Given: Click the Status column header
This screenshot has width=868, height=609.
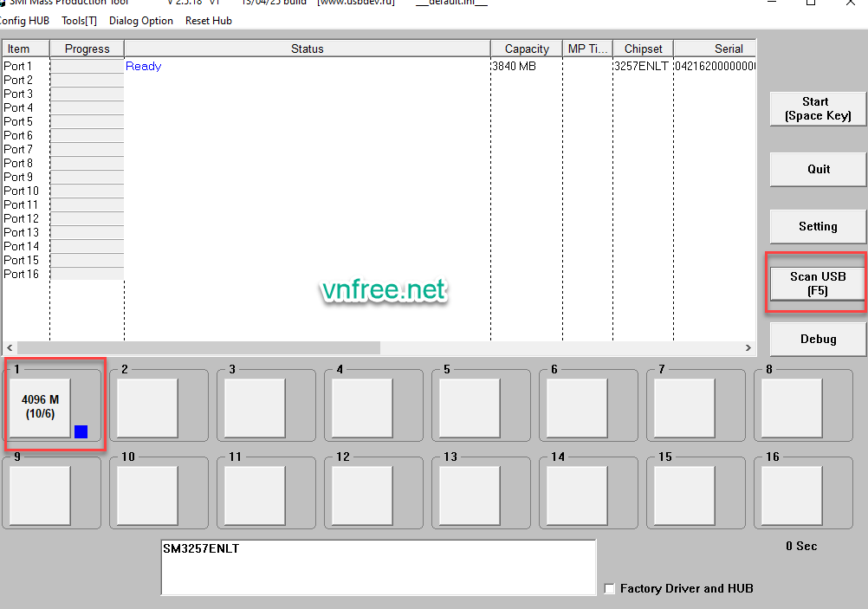Looking at the screenshot, I should [307, 49].
